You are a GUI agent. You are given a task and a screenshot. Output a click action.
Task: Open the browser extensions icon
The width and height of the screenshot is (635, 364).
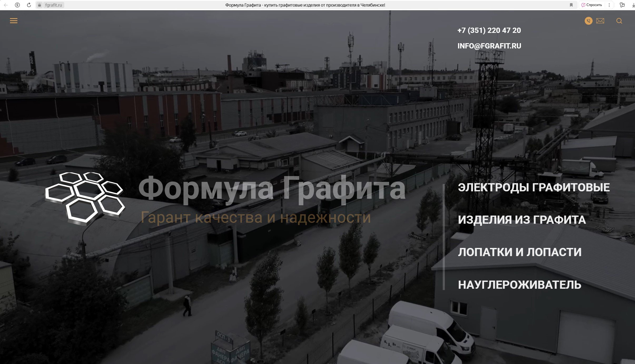(x=622, y=5)
